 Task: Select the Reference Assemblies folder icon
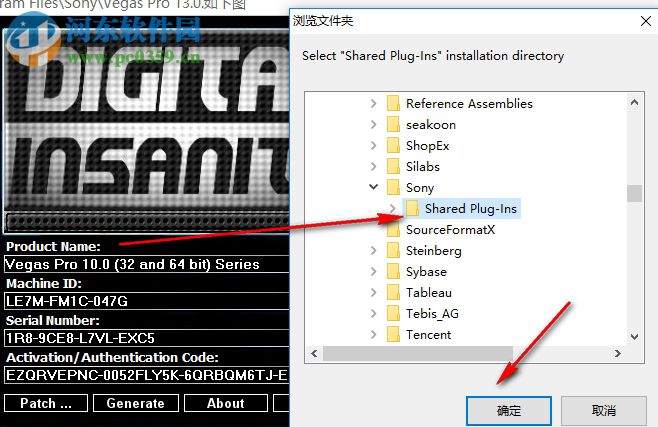[393, 103]
